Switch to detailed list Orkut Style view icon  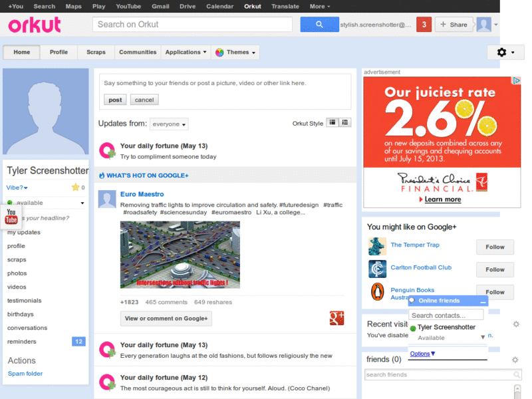coord(344,123)
